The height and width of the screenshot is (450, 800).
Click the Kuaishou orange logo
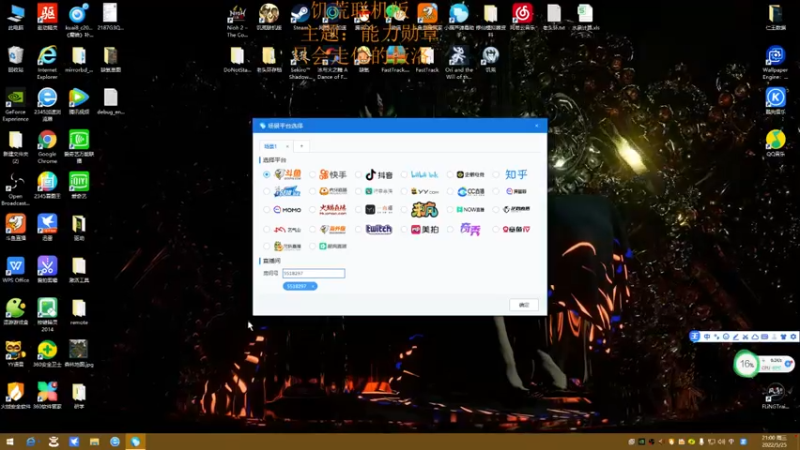[x=333, y=174]
